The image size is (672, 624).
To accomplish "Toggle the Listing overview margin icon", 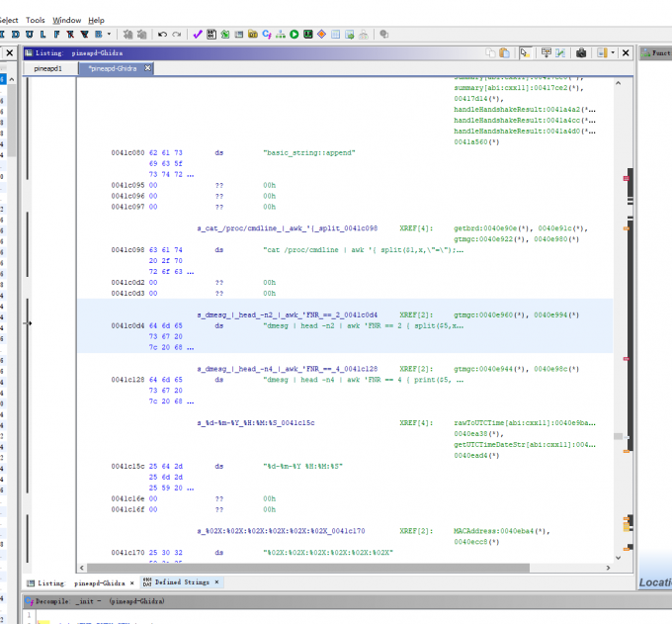I will (x=602, y=52).
